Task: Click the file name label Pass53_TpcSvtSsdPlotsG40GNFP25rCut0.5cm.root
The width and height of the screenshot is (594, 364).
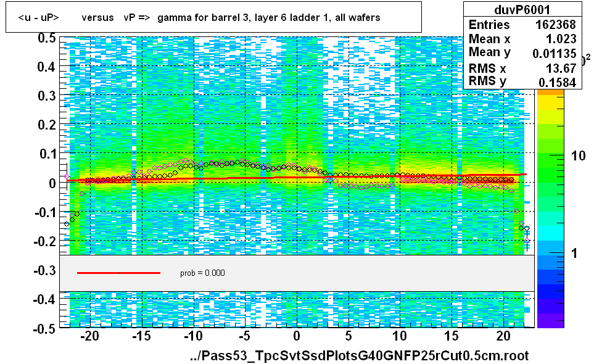Action: coord(359,355)
